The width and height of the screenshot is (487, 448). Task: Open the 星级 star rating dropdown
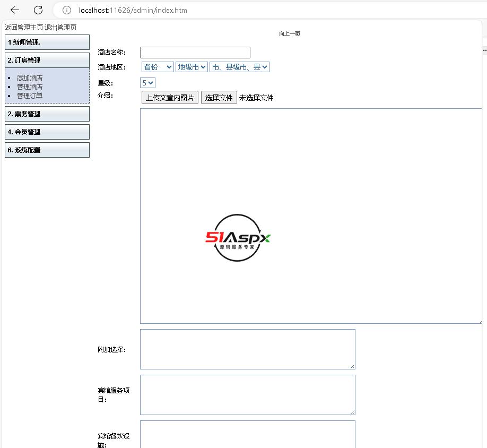point(147,83)
